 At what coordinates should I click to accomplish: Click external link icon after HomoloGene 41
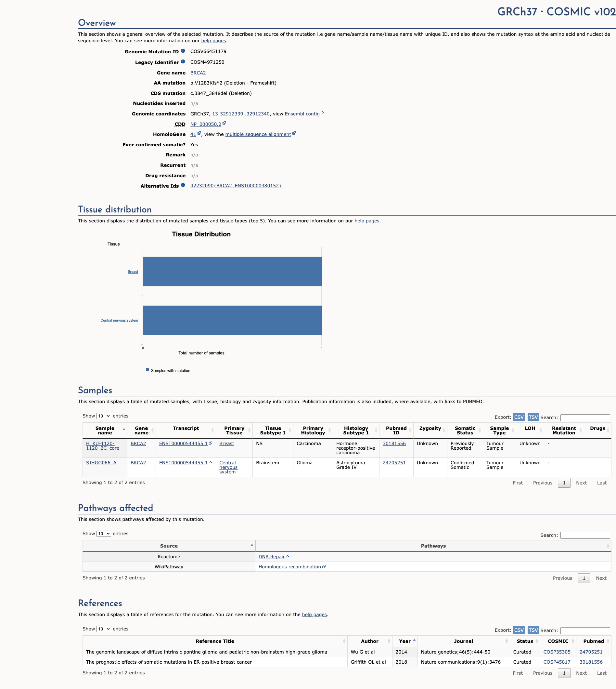pyautogui.click(x=199, y=133)
